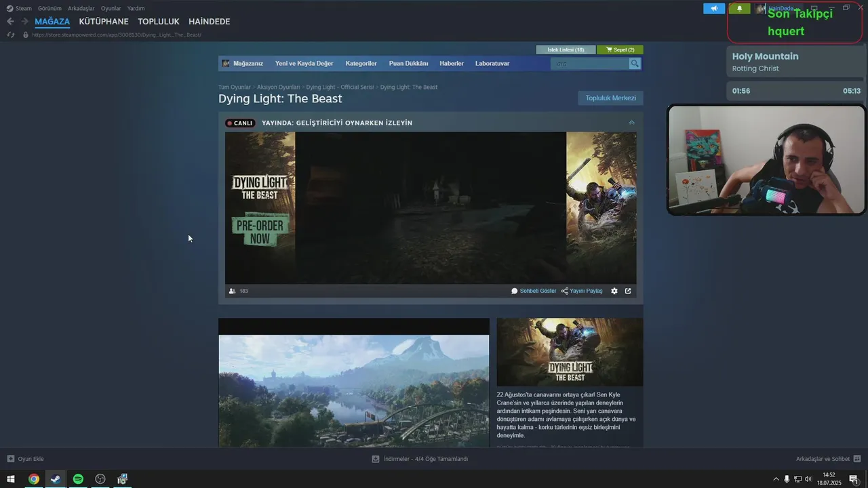Switch to the MAĞAZA tab

(52, 22)
